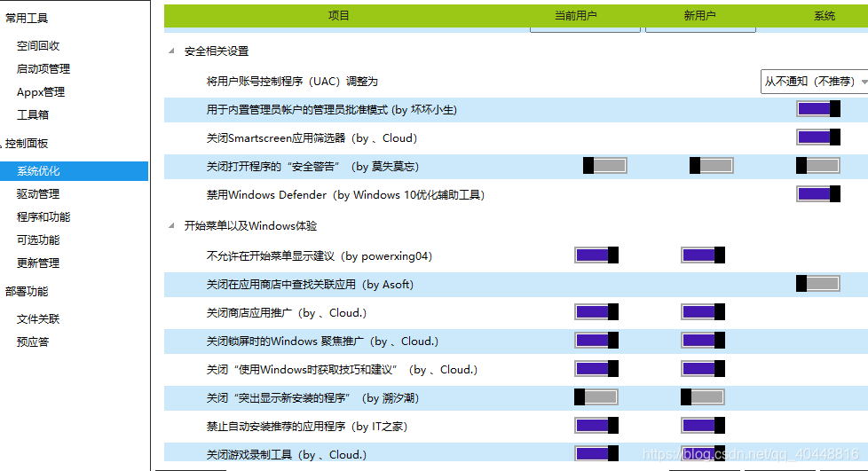The image size is (868, 471).
Task: Open 驱动管理 in sidebar
Action: [38, 194]
